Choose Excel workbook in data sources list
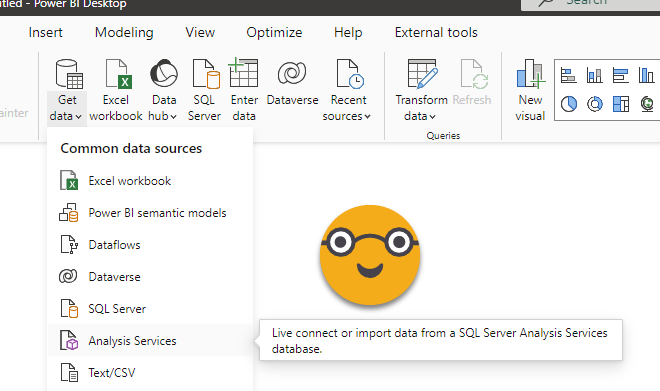Screen dimensions: 660x391 [x=150, y=181]
